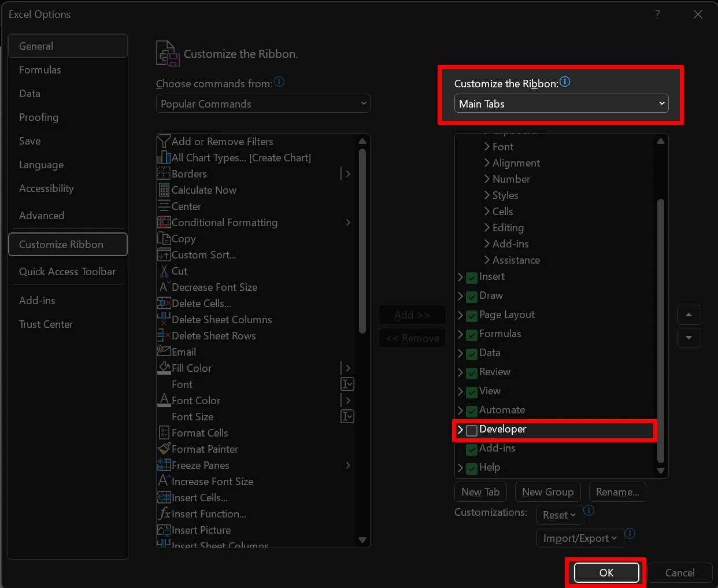Select the Calculate Now calculator icon
The height and width of the screenshot is (588, 718).
[164, 190]
